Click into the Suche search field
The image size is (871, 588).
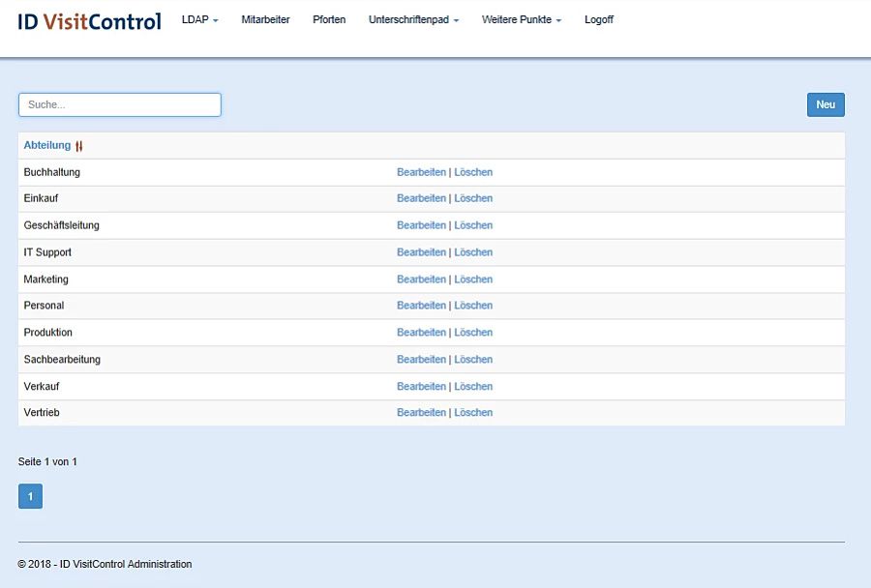pyautogui.click(x=120, y=104)
